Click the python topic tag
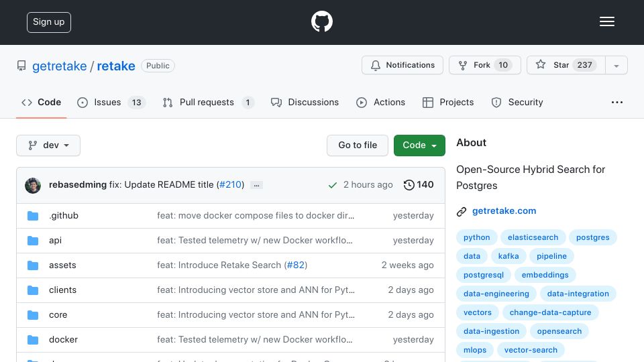Image resolution: width=644 pixels, height=362 pixels. click(476, 237)
